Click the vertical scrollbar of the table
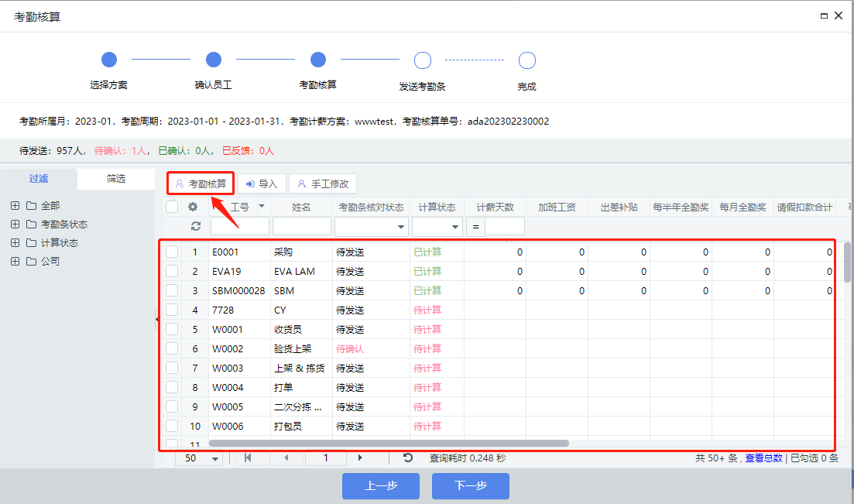 tap(847, 262)
